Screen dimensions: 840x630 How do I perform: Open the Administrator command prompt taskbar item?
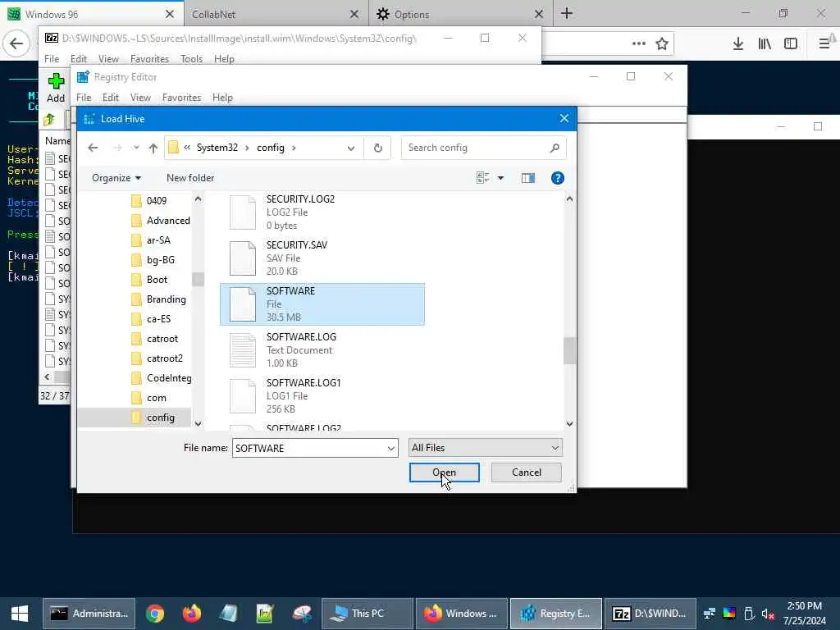(89, 614)
